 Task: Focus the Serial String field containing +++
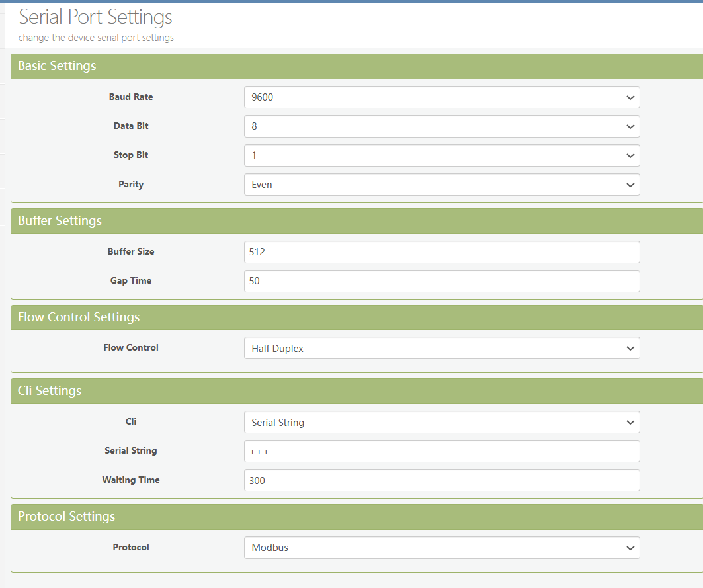pos(442,451)
